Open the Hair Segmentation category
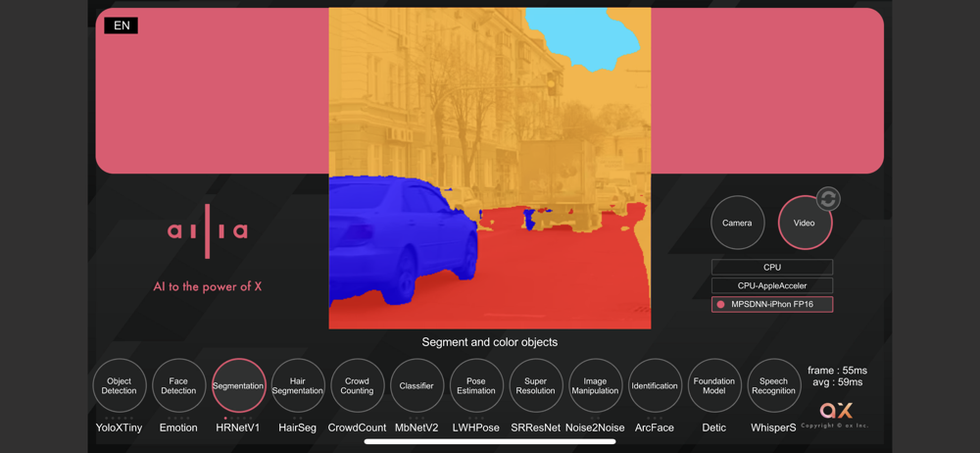 298,385
